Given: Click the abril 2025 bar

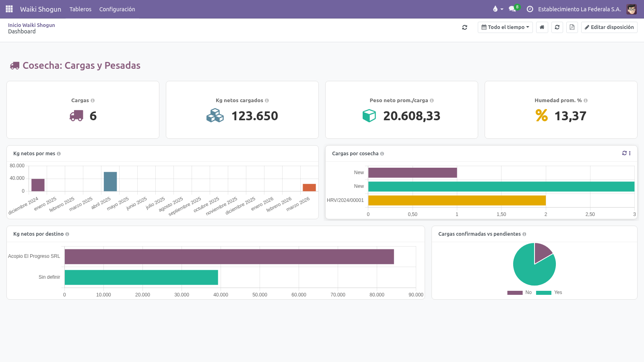Looking at the screenshot, I should 110,181.
